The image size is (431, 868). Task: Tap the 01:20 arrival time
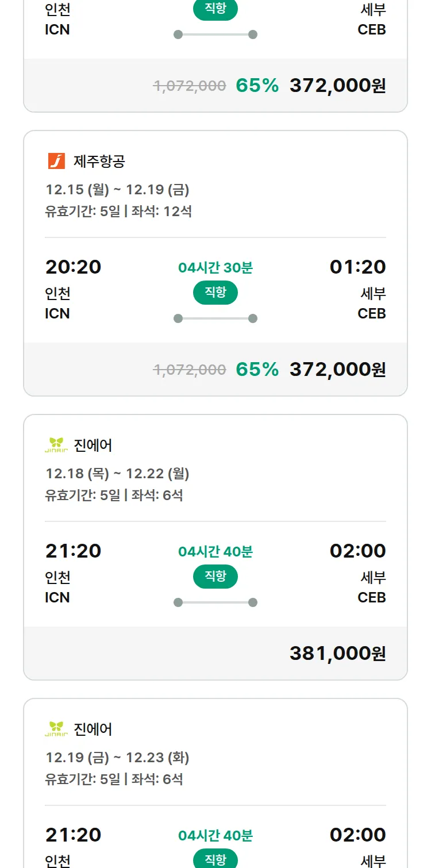[x=357, y=267]
